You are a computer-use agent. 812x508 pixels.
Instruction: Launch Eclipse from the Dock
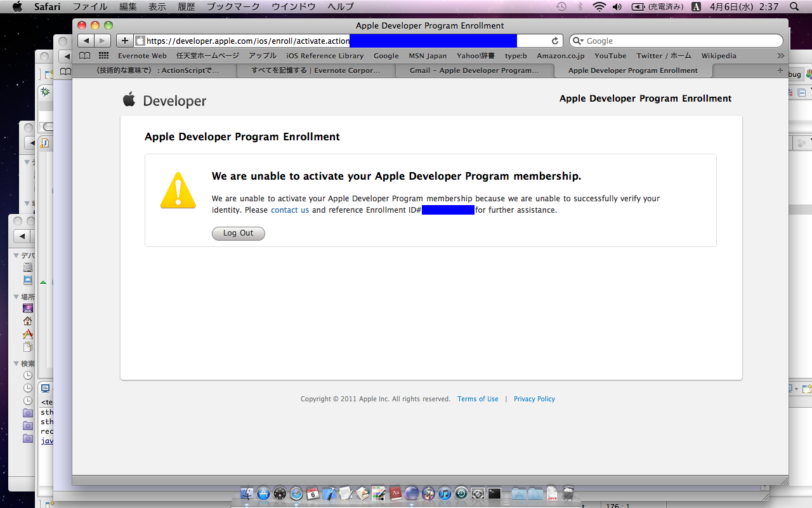(412, 493)
